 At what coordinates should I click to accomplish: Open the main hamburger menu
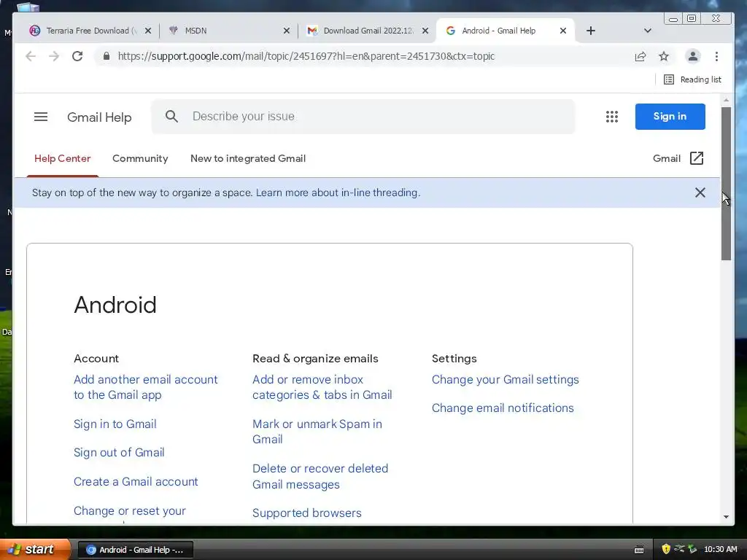tap(41, 117)
